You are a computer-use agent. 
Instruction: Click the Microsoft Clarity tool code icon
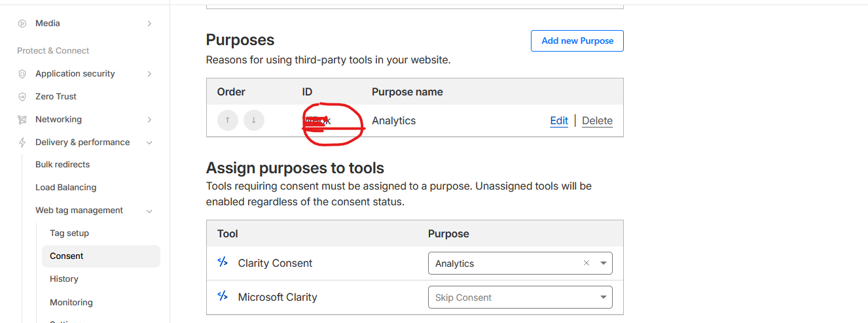click(223, 296)
